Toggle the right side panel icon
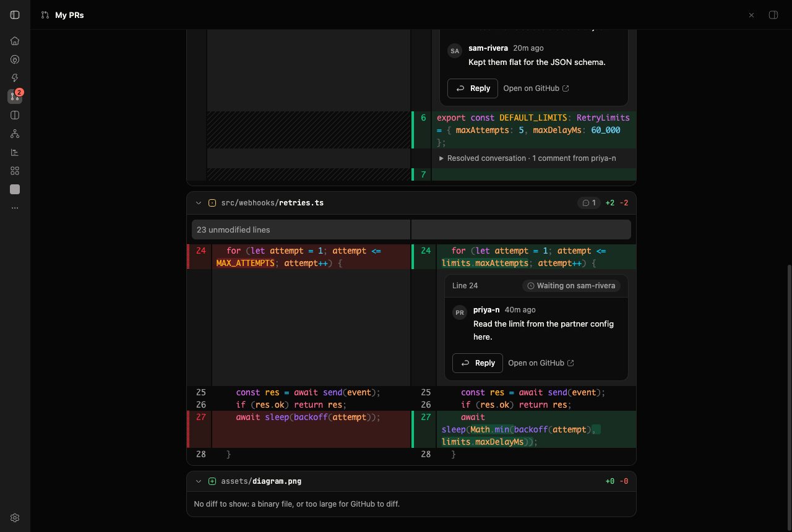Screen dimensions: 792x532 click(773, 15)
